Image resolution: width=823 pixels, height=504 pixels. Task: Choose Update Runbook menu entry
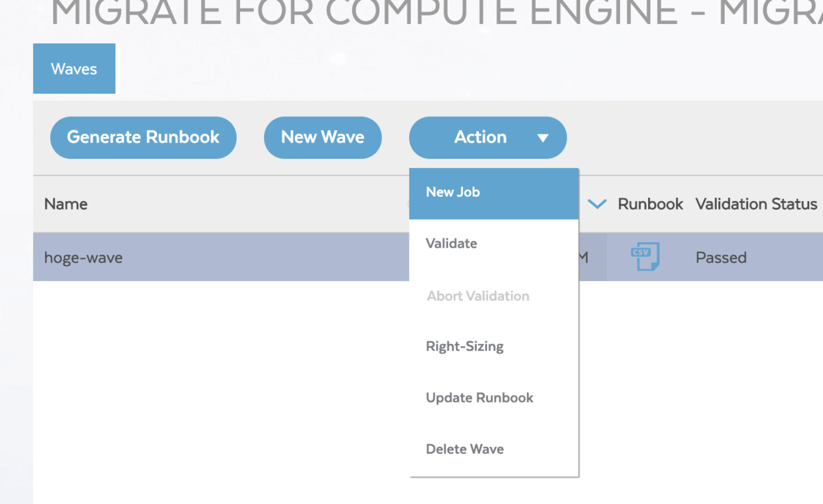tap(494, 398)
